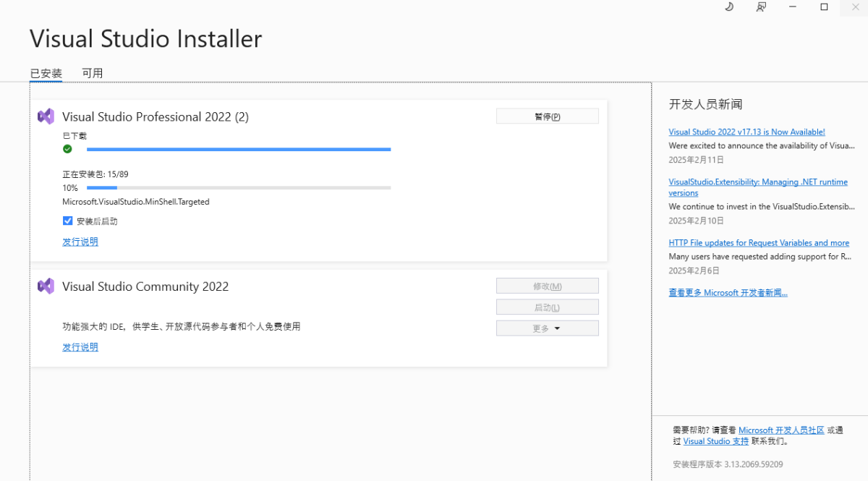Open 发行说明 link under Professional 2022
Screen dimensions: 868x481
click(x=80, y=242)
